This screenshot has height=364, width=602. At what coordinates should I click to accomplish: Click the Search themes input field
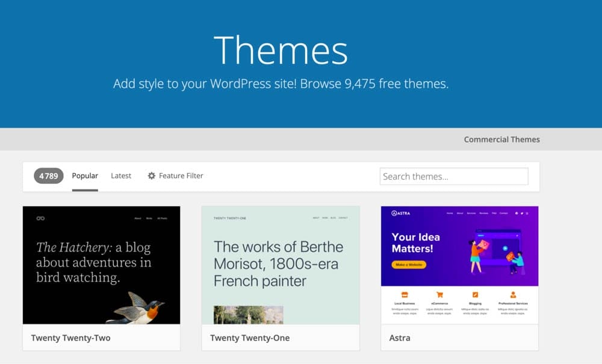point(453,176)
